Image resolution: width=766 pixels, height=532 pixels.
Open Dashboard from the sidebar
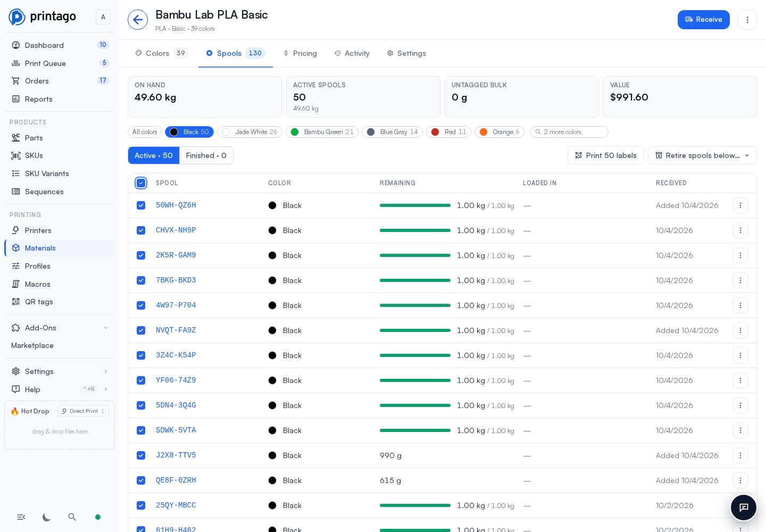[x=60, y=45]
